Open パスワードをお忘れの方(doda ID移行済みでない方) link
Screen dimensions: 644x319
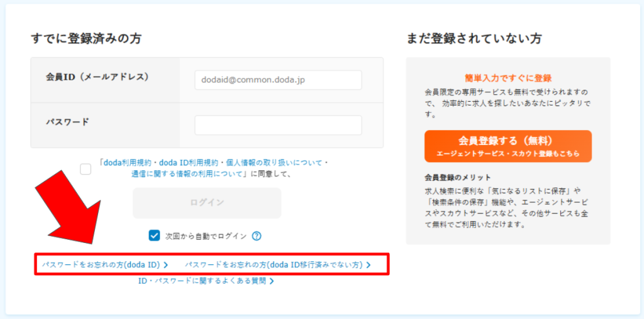(277, 265)
